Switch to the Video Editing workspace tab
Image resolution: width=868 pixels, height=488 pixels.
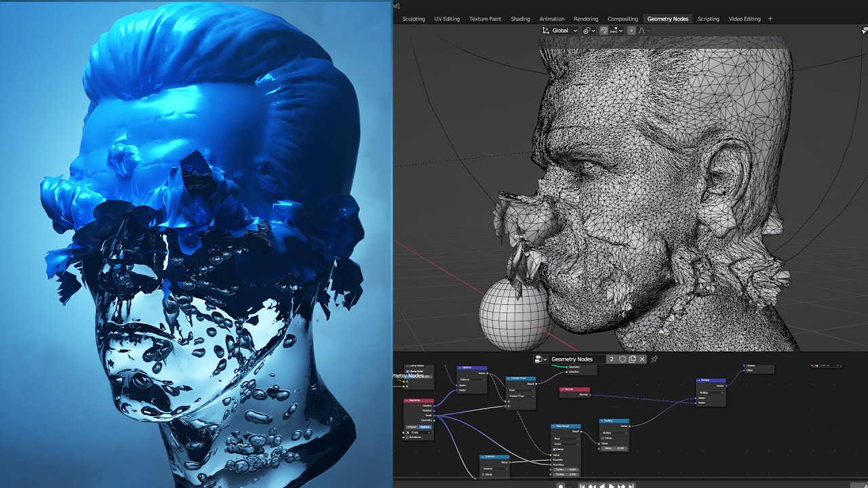click(x=745, y=19)
